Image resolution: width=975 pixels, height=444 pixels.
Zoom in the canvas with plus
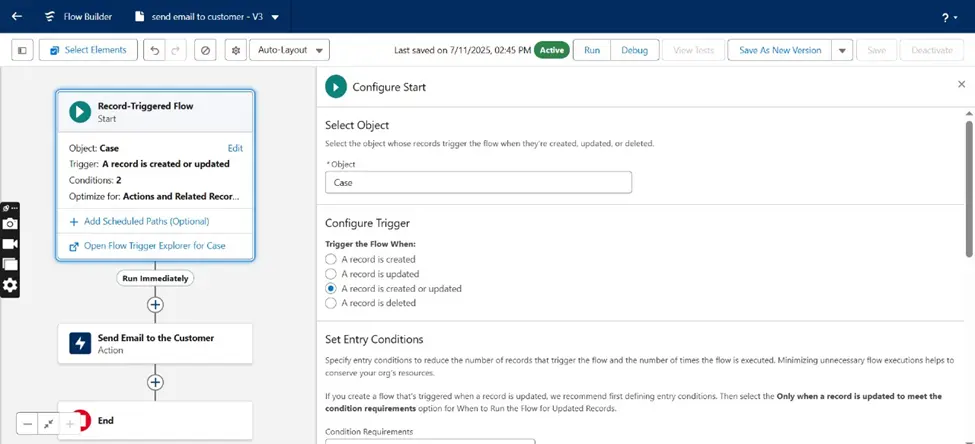point(70,423)
